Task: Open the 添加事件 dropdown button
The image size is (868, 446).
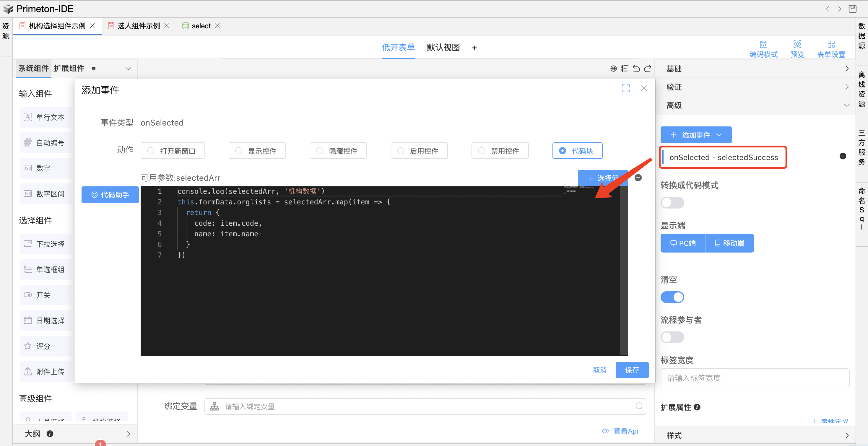Action: [x=695, y=135]
